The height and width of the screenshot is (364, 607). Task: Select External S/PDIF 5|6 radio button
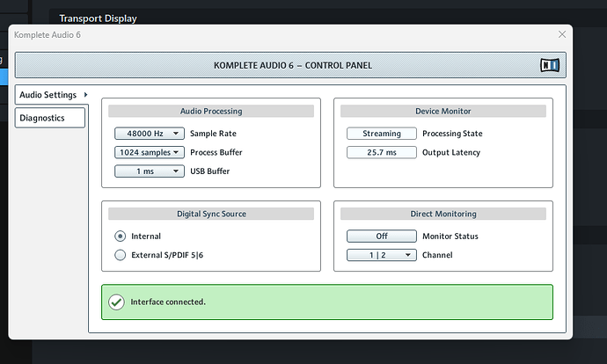(120, 255)
